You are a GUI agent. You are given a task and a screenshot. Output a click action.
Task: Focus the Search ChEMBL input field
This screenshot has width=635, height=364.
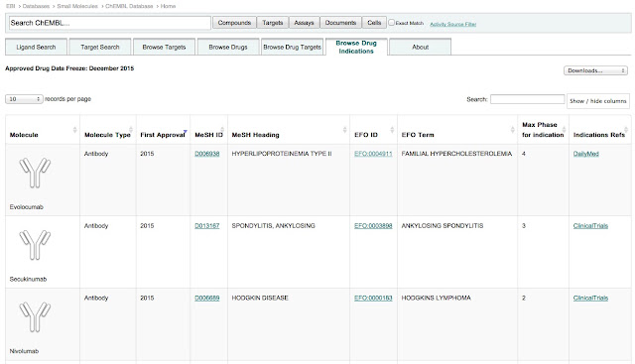pos(110,23)
